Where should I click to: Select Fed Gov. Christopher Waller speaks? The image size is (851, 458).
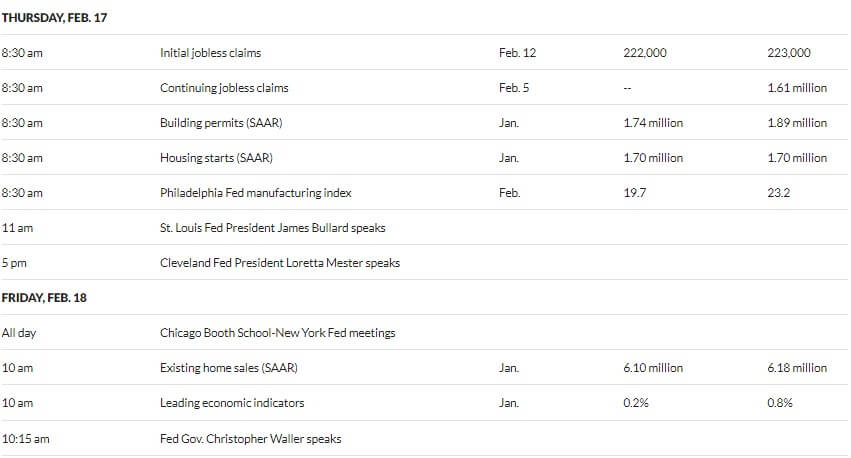(x=250, y=438)
